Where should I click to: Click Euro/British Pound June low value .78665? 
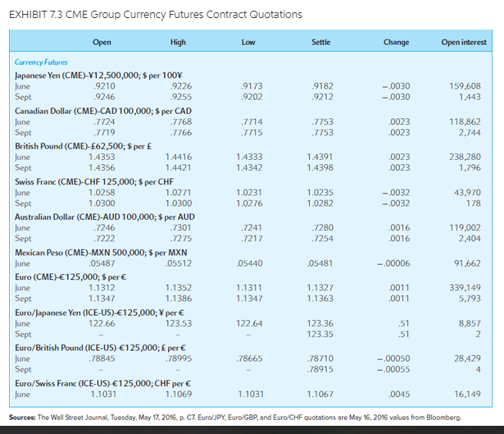tap(249, 359)
